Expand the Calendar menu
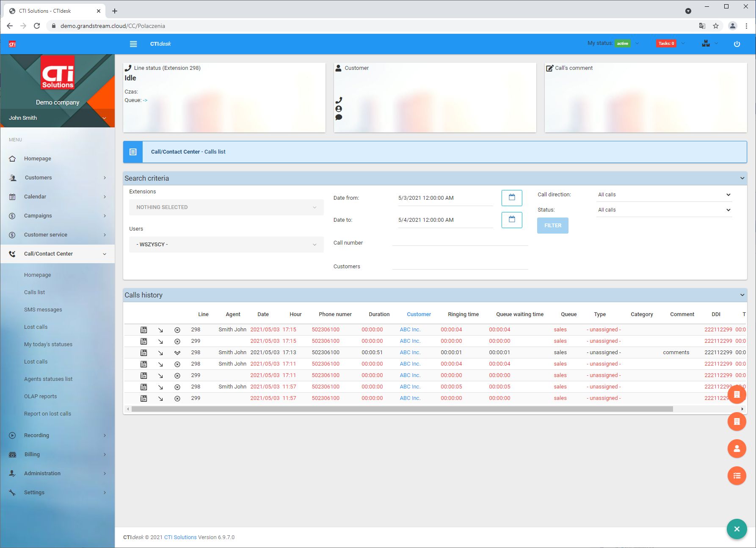756x548 pixels. (58, 197)
